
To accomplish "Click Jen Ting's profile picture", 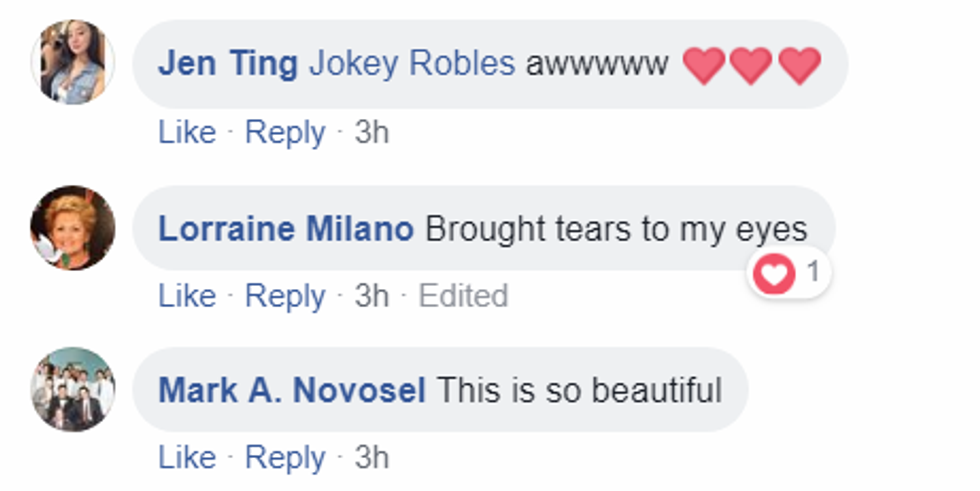I will pos(73,62).
